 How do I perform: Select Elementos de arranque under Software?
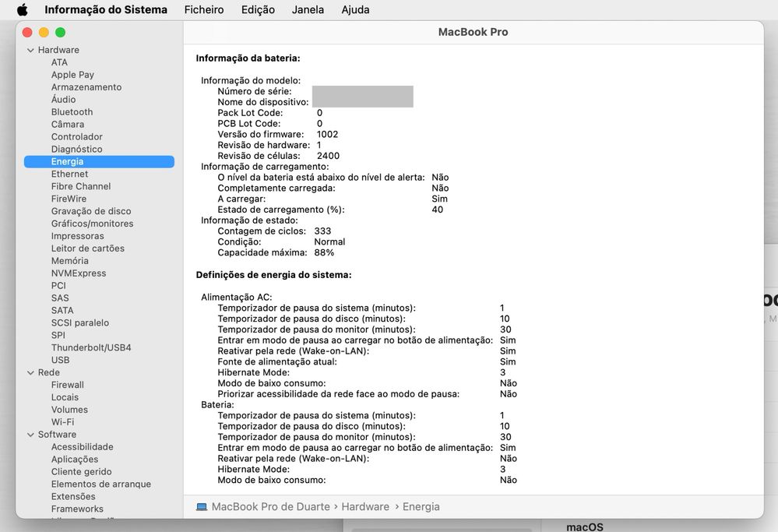101,484
